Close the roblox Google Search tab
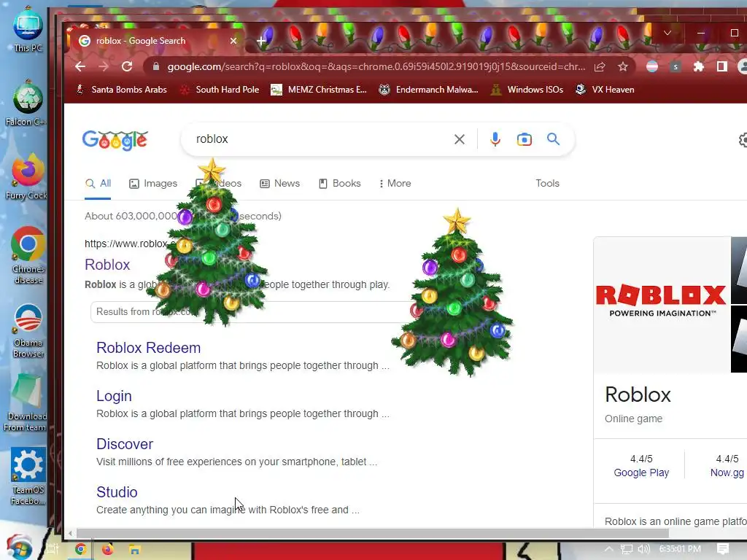Image resolution: width=747 pixels, height=560 pixels. (233, 41)
